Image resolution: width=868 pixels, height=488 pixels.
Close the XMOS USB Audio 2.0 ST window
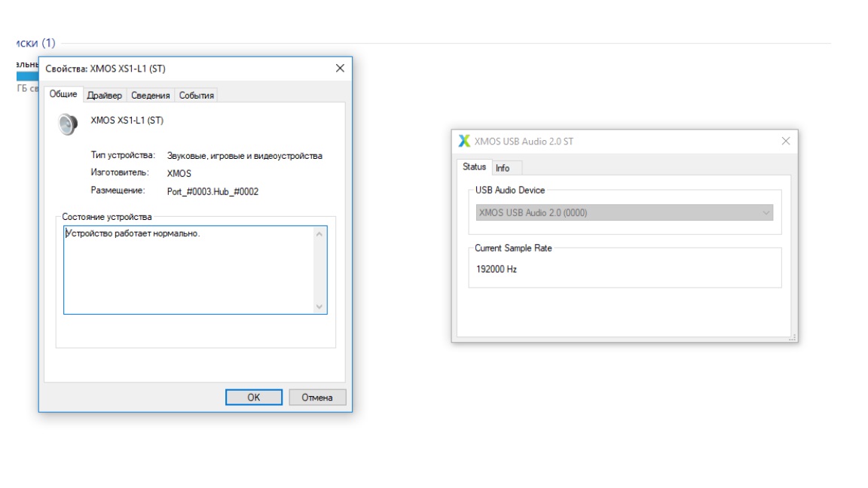(786, 141)
